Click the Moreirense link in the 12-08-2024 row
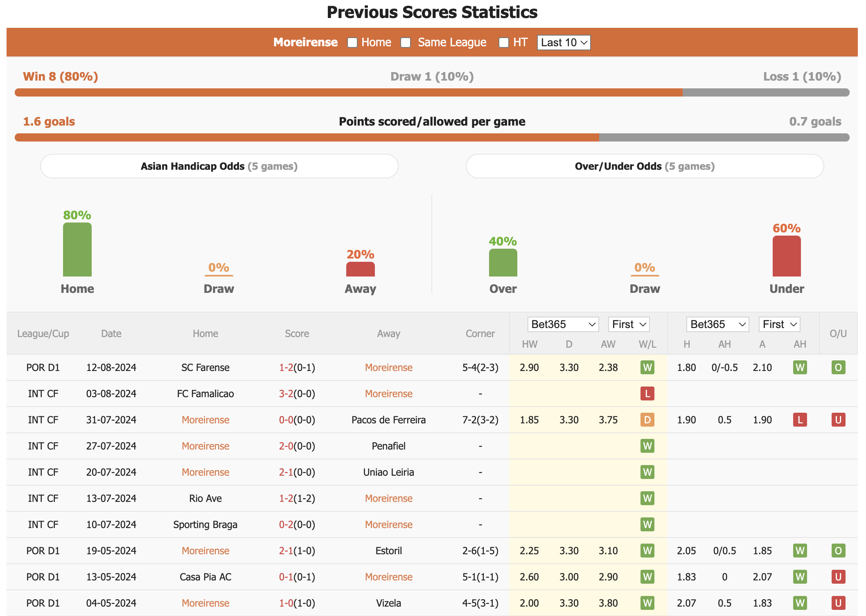Viewport: 866px width, 616px height. pyautogui.click(x=389, y=367)
